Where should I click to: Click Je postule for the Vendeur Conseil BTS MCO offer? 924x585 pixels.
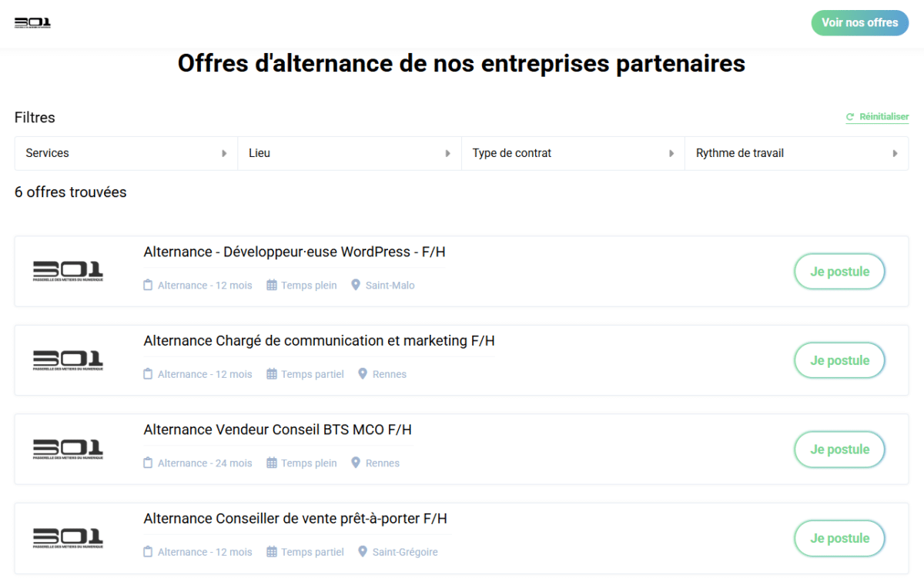tap(839, 450)
